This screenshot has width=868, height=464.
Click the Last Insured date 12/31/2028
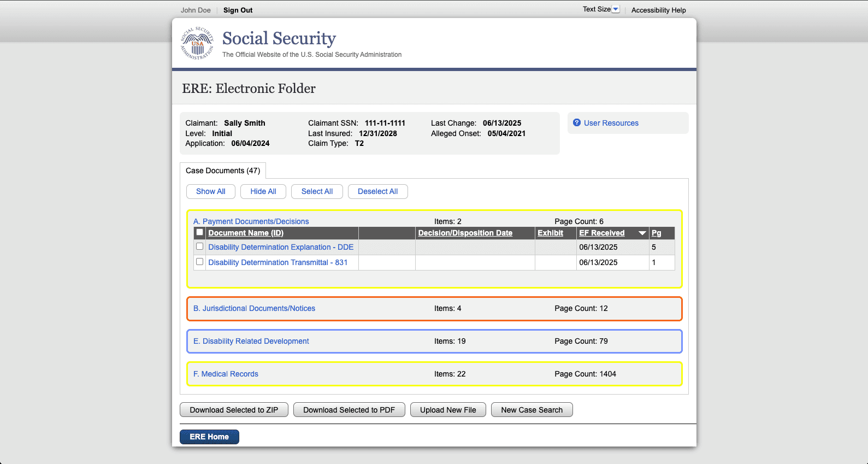click(x=378, y=133)
